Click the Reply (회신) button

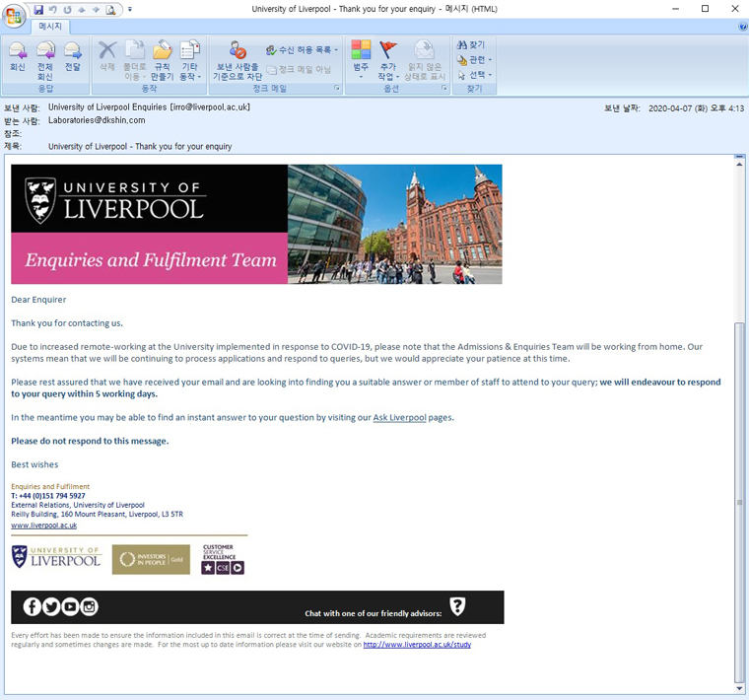coord(18,57)
